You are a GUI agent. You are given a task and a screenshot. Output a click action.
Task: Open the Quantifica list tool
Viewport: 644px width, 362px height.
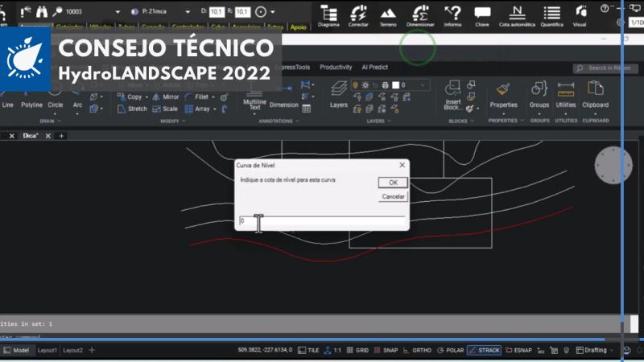click(551, 15)
